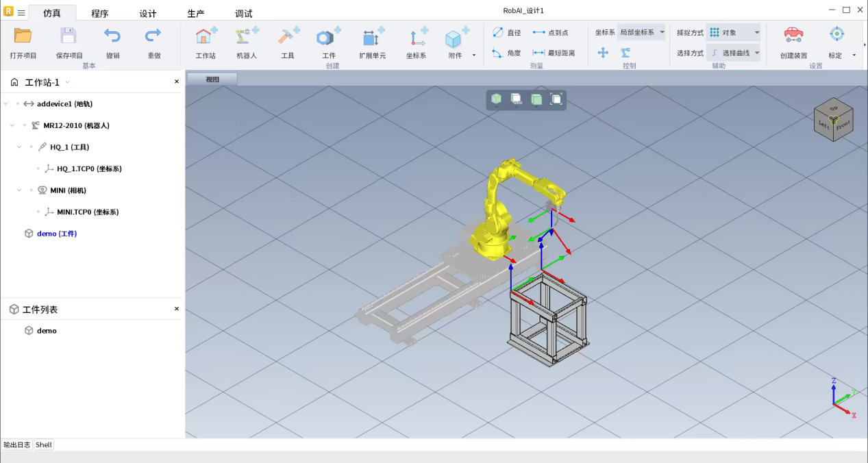The image size is (868, 463).
Task: Click the Shell button at bottom
Action: tap(44, 445)
